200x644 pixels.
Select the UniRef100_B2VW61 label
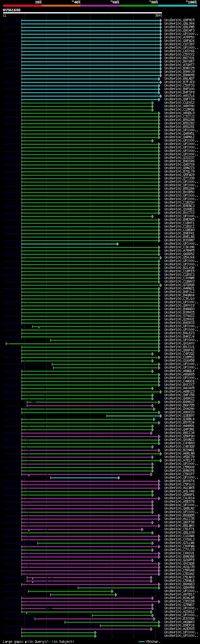tap(179, 450)
